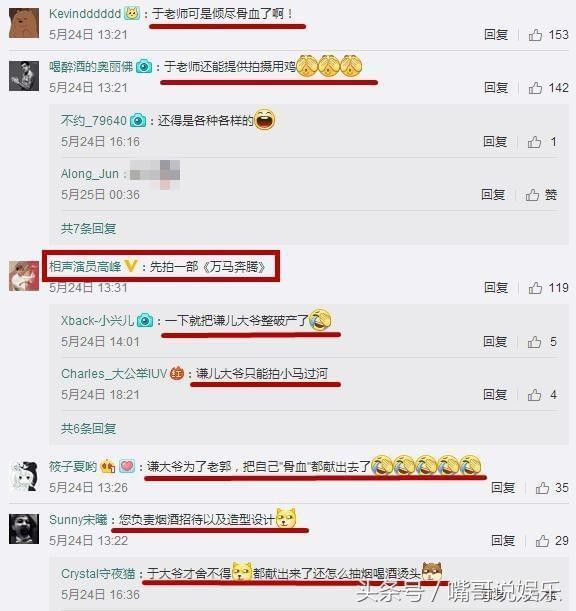Screen dimensions: 576x611
Task: Click 回复 on 相声演员高峰's comment
Action: (496, 288)
